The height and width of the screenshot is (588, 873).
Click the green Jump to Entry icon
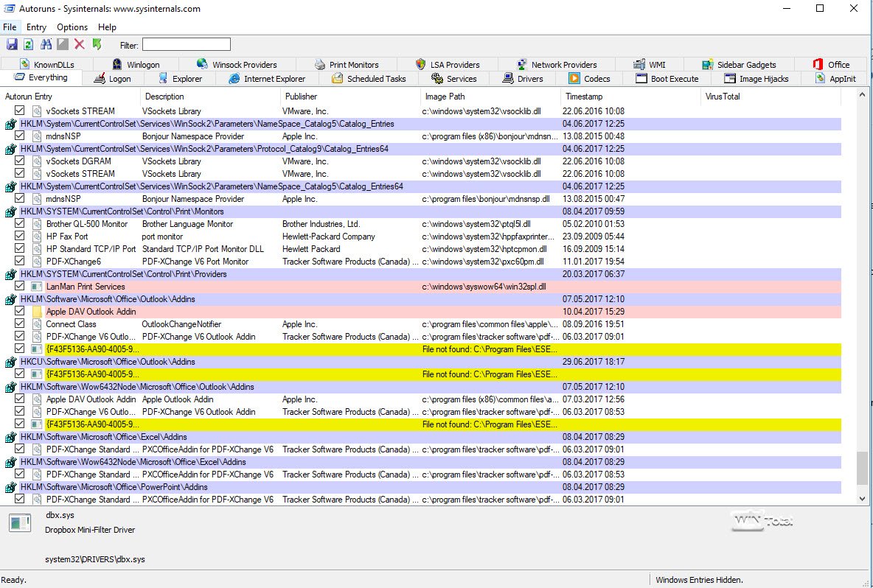[x=97, y=45]
